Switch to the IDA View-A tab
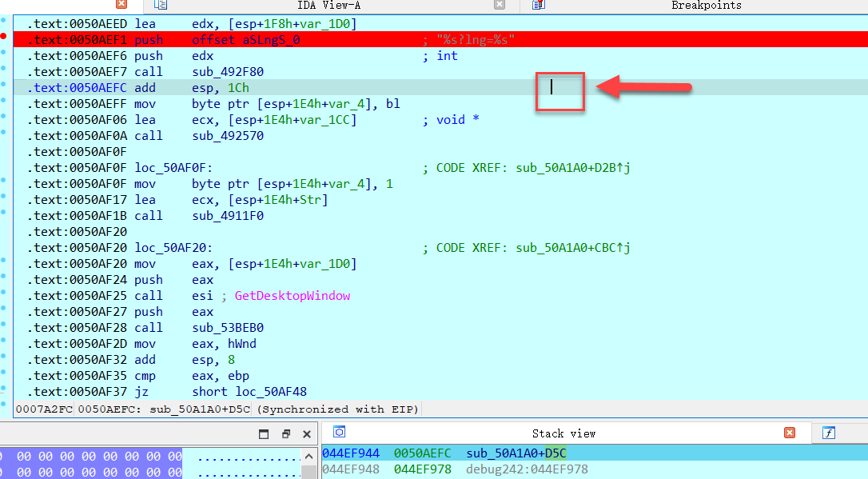Image resolution: width=868 pixels, height=479 pixels. pyautogui.click(x=328, y=6)
